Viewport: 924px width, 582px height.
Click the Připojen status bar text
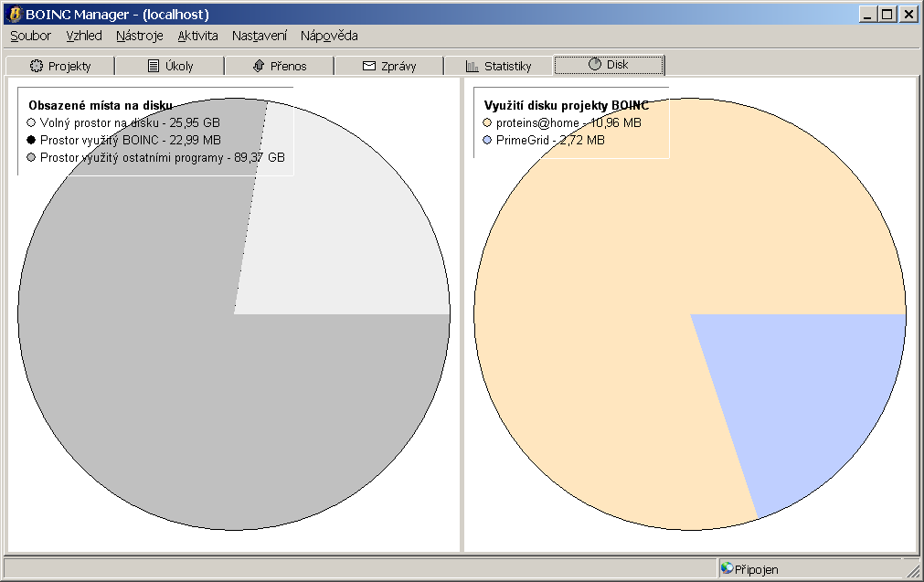click(756, 569)
